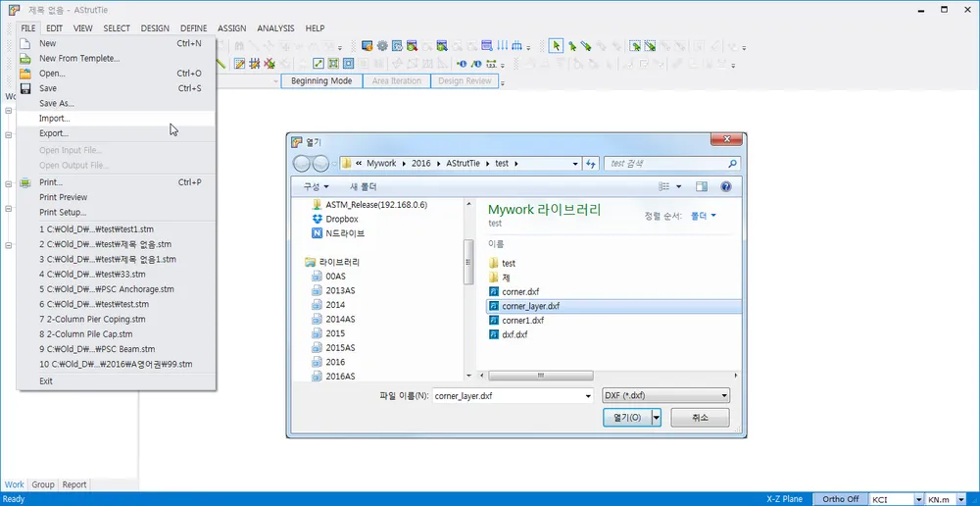Activate Beginning Mode
This screenshot has height=506, width=980.
(x=321, y=80)
